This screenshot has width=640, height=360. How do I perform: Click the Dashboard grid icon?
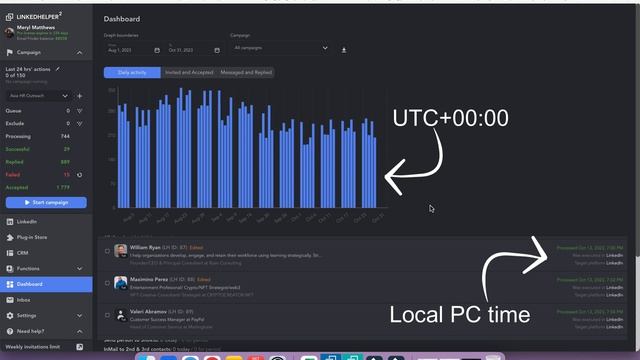pyautogui.click(x=10, y=284)
